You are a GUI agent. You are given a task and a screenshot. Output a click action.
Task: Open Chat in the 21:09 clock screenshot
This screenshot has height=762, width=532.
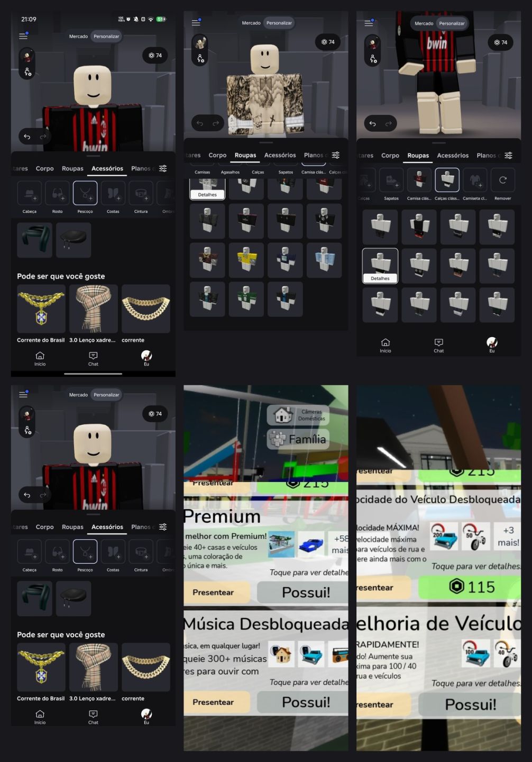[x=93, y=359]
